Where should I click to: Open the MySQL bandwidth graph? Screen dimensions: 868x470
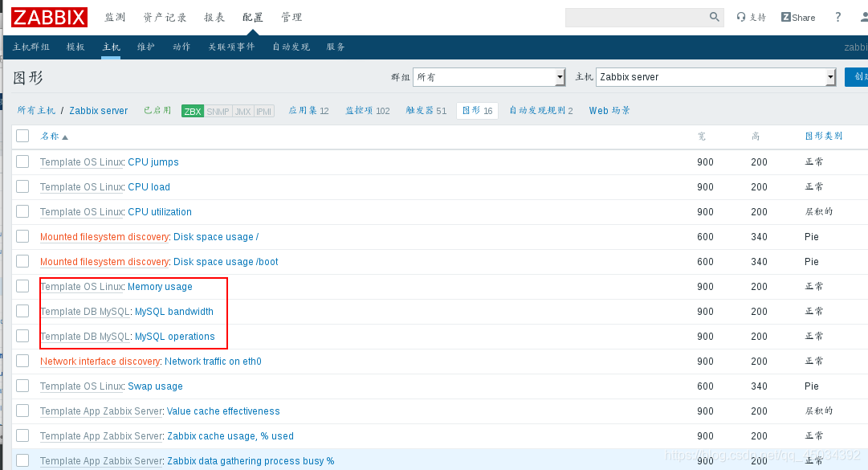click(x=173, y=312)
